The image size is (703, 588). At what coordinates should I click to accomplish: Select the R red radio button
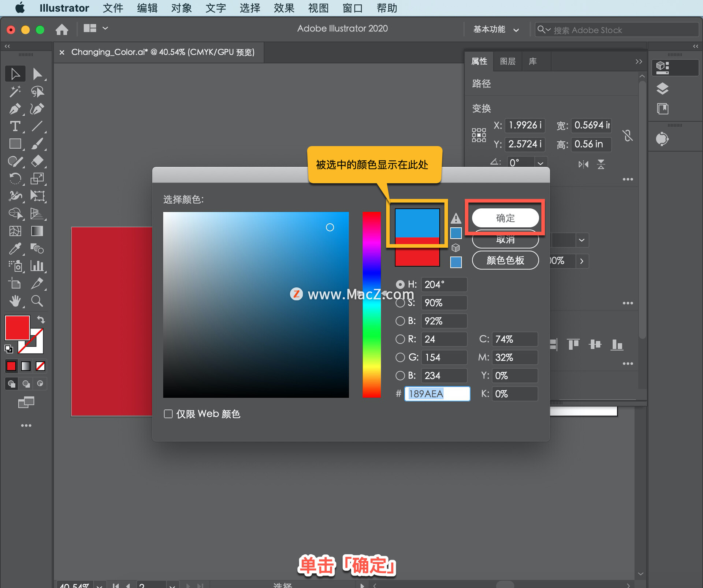(x=400, y=339)
